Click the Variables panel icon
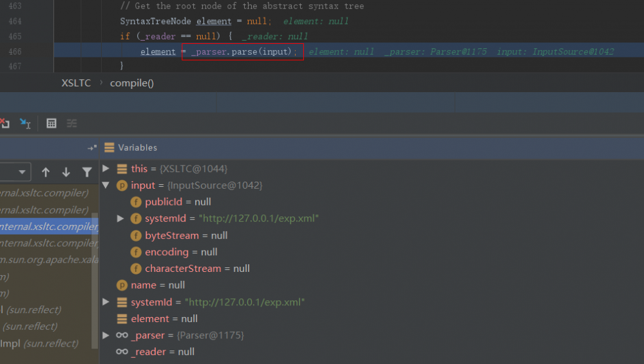This screenshot has width=644, height=364. (x=109, y=148)
